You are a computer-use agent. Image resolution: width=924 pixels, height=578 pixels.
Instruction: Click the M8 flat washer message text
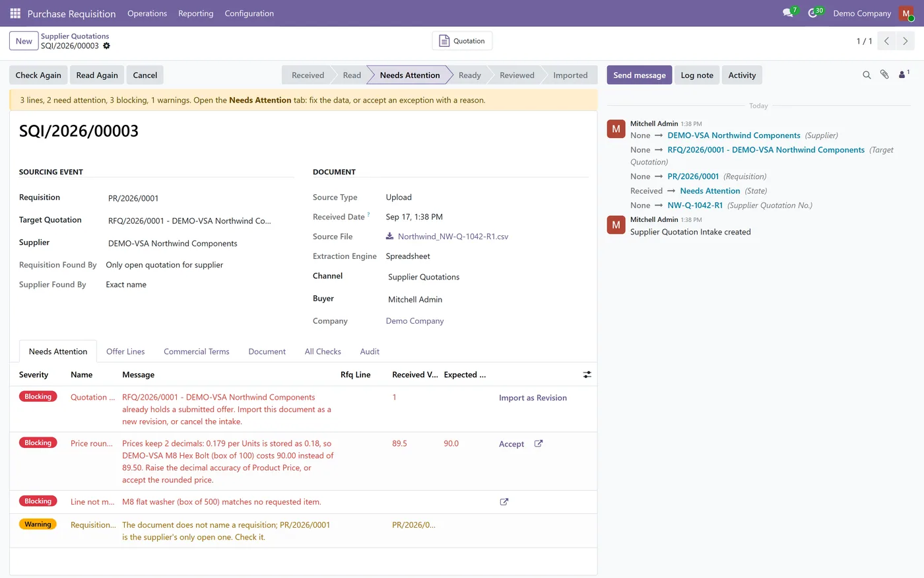pos(222,502)
